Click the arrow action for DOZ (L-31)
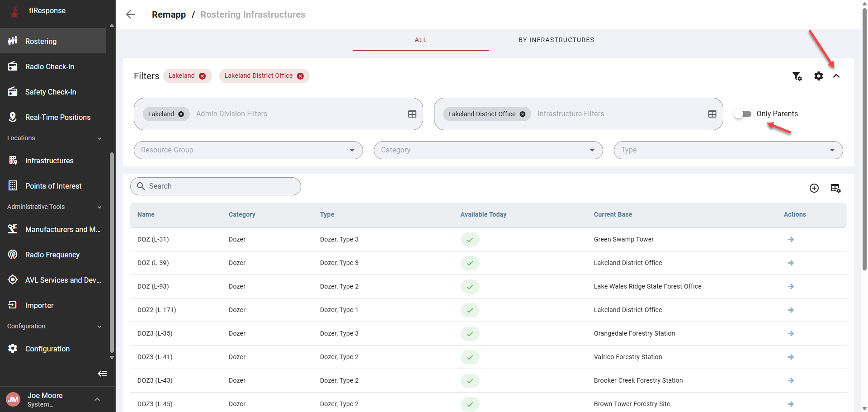The width and height of the screenshot is (868, 412). [x=791, y=239]
